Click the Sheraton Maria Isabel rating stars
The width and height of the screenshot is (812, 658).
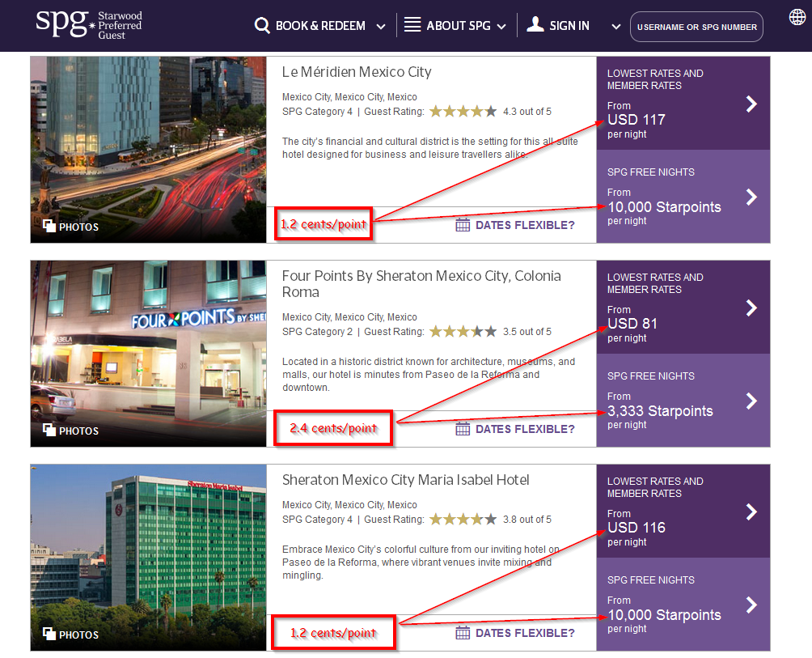[x=463, y=519]
